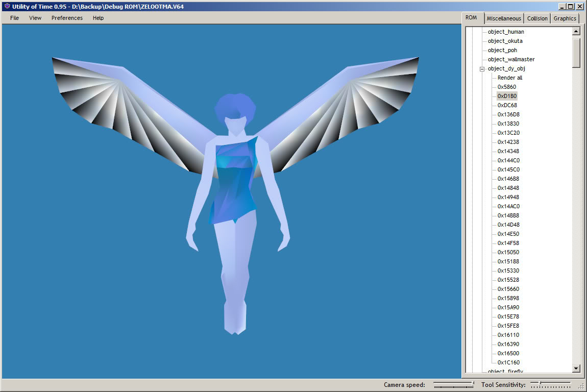Select display list 0xD1B0
Viewport: 587px width, 392px height.
click(x=507, y=96)
